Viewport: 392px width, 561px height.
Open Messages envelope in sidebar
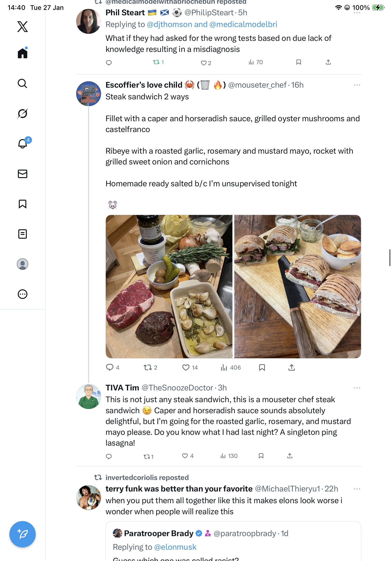coord(23,174)
